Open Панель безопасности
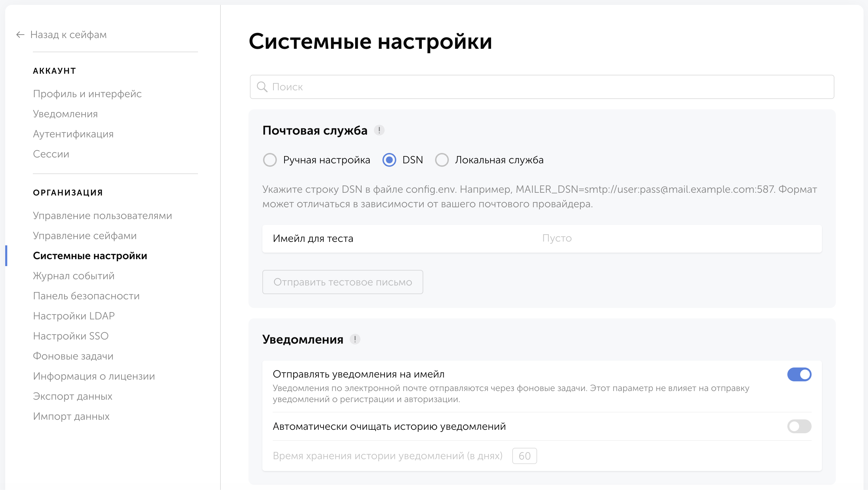The height and width of the screenshot is (490, 868). (x=86, y=296)
